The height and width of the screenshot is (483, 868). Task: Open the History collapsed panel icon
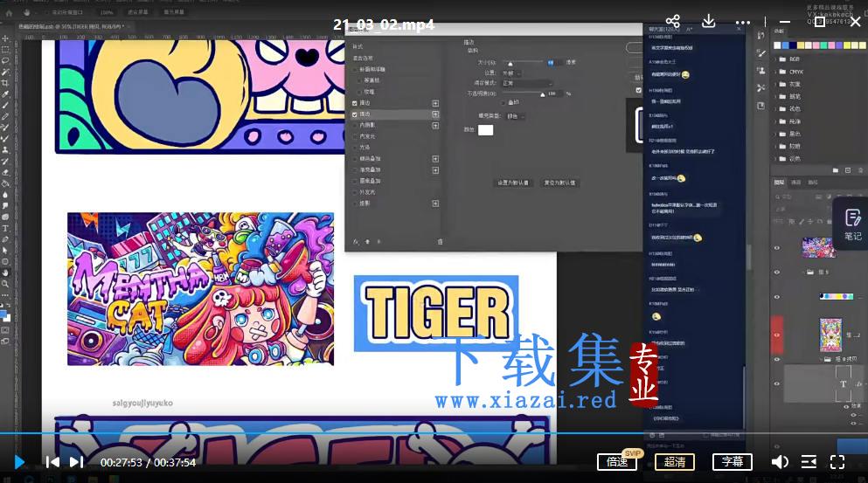[761, 36]
